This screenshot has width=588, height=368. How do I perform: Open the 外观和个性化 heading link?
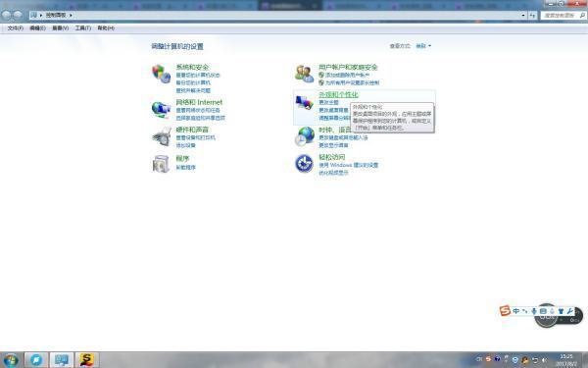339,94
